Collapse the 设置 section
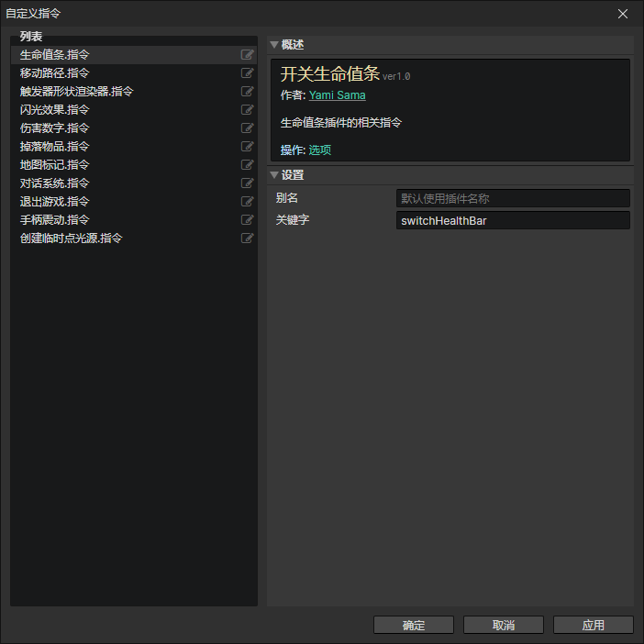Screen dimensions: 644x644 coord(274,175)
